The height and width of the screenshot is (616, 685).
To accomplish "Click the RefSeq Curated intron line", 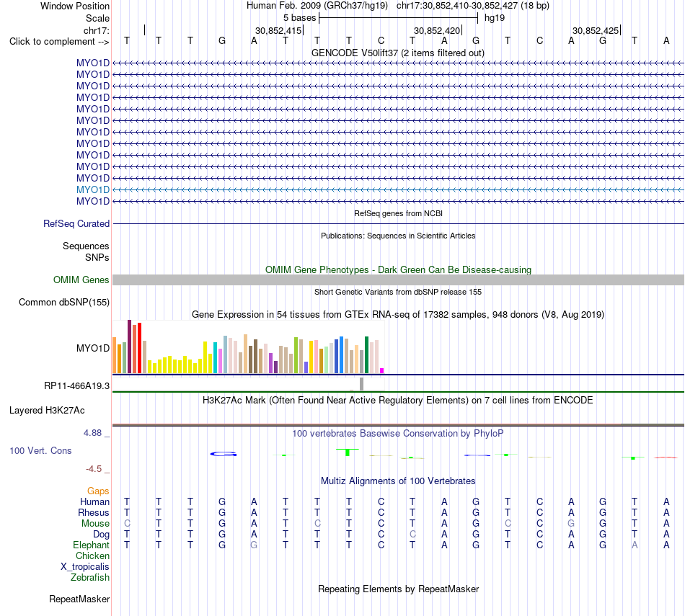I will coord(398,224).
